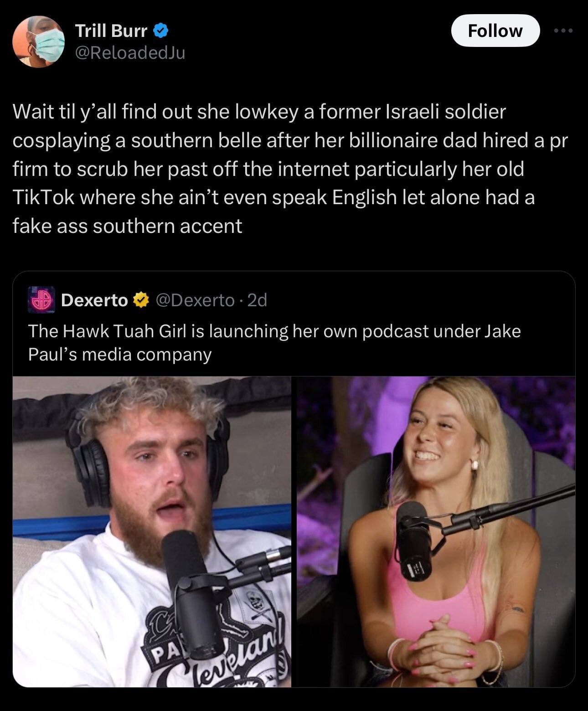Open Trill Burr's profile avatar
Screen dimensions: 588x711
click(x=38, y=41)
